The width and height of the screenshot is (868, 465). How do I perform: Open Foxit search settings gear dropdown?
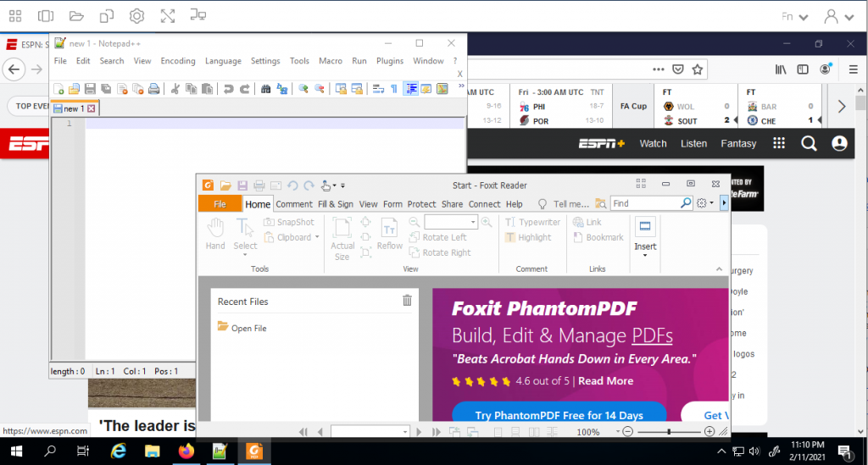(x=704, y=203)
